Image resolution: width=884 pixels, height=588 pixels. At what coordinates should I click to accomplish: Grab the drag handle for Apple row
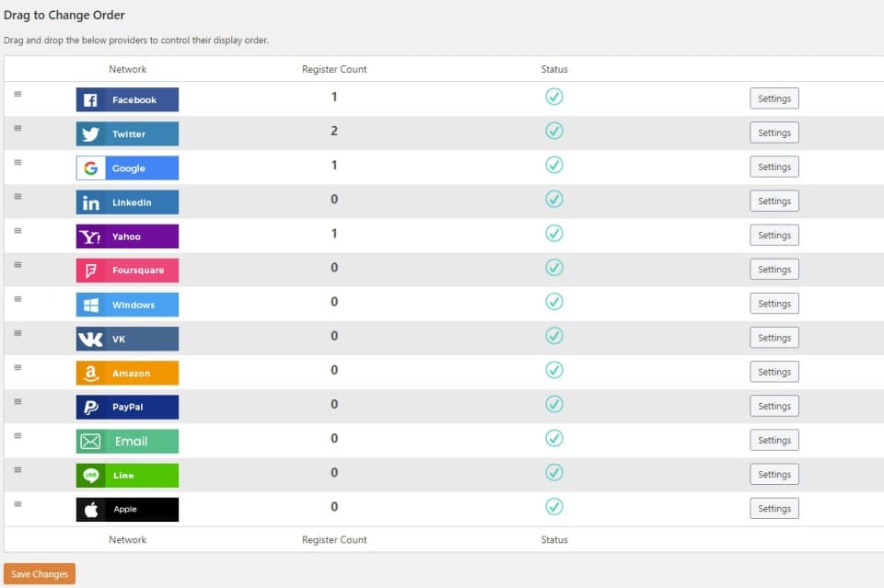click(18, 504)
